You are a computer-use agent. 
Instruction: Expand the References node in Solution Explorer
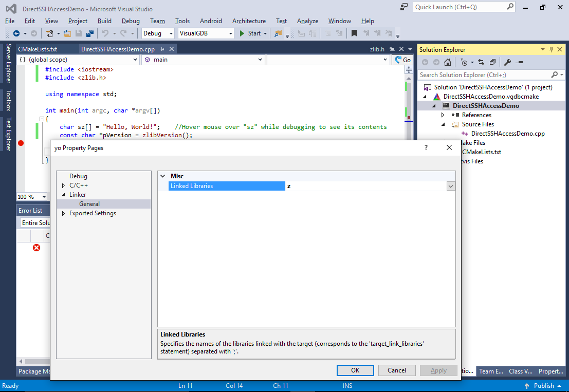click(x=443, y=115)
